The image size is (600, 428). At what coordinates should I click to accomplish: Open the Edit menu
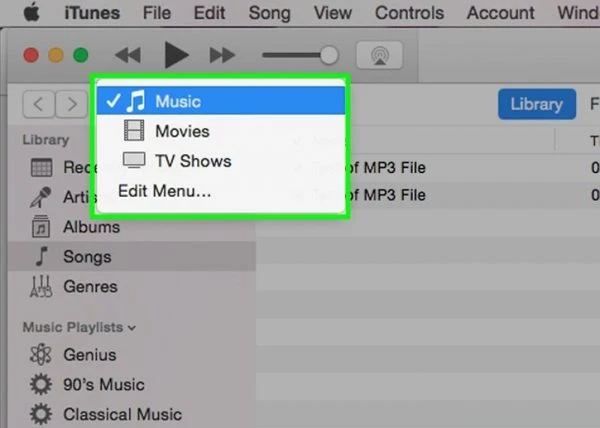pos(209,13)
